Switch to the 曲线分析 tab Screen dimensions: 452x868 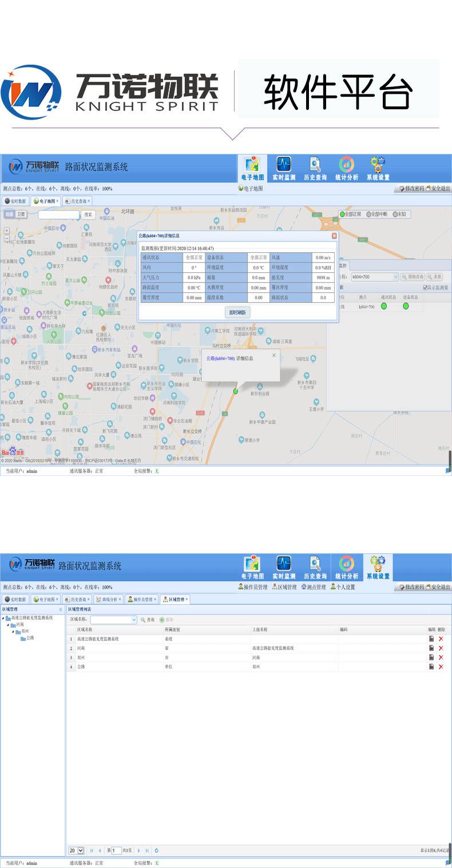point(109,599)
